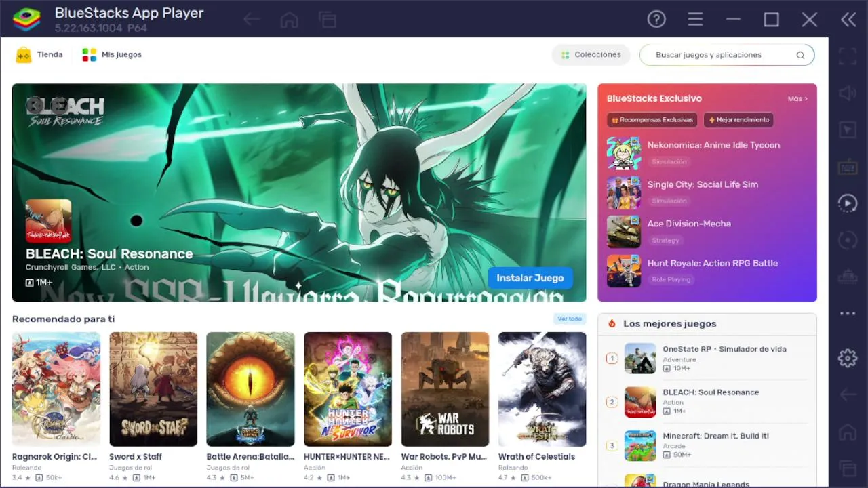The image size is (868, 488).
Task: Open the HUNTER×HUNTER Survivor thumbnail
Action: [x=348, y=389]
